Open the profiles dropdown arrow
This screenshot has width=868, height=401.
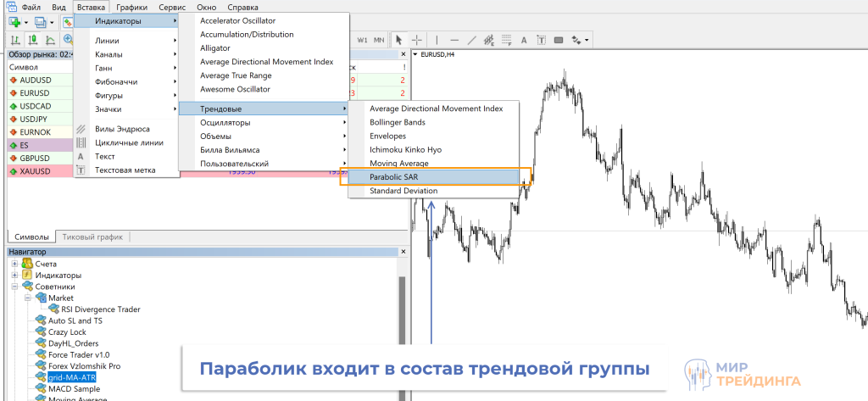coord(52,23)
